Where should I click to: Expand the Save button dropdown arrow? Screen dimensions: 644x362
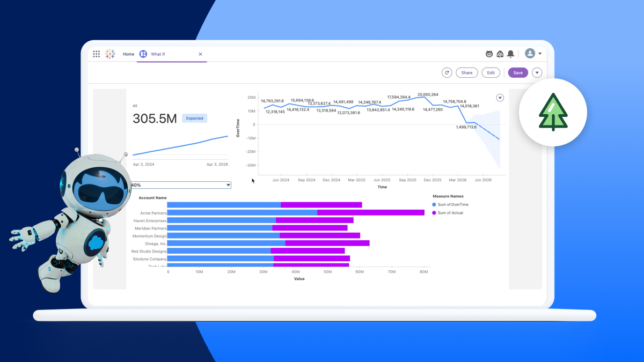[537, 72]
